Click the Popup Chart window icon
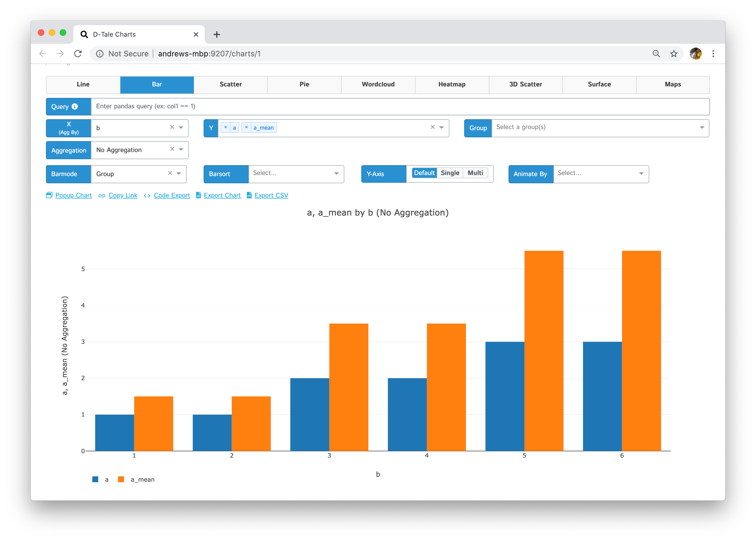756x541 pixels. (x=49, y=195)
